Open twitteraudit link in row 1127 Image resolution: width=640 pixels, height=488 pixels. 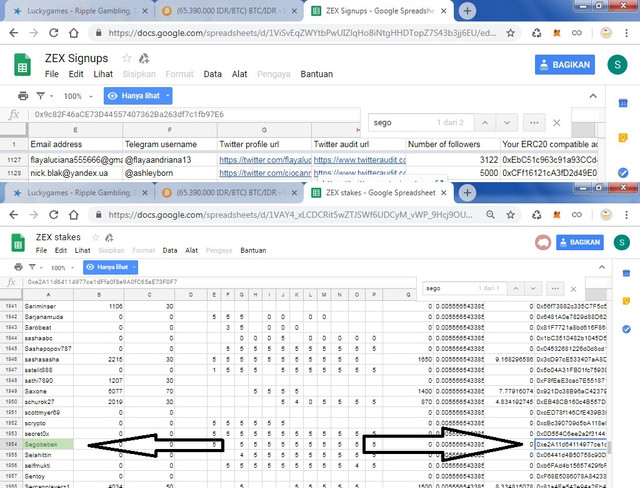tap(359, 160)
